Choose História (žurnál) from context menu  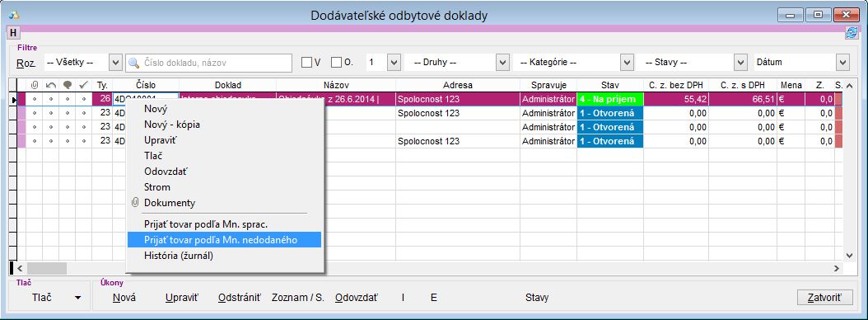point(178,256)
